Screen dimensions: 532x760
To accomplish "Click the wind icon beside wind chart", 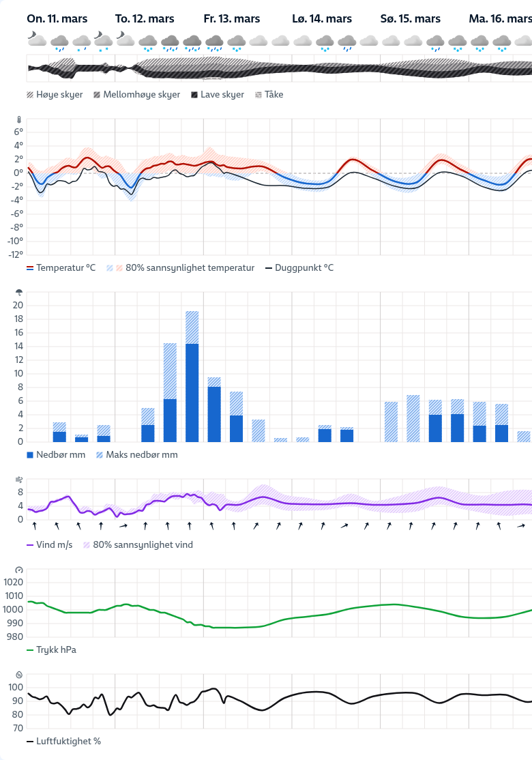I will [19, 480].
